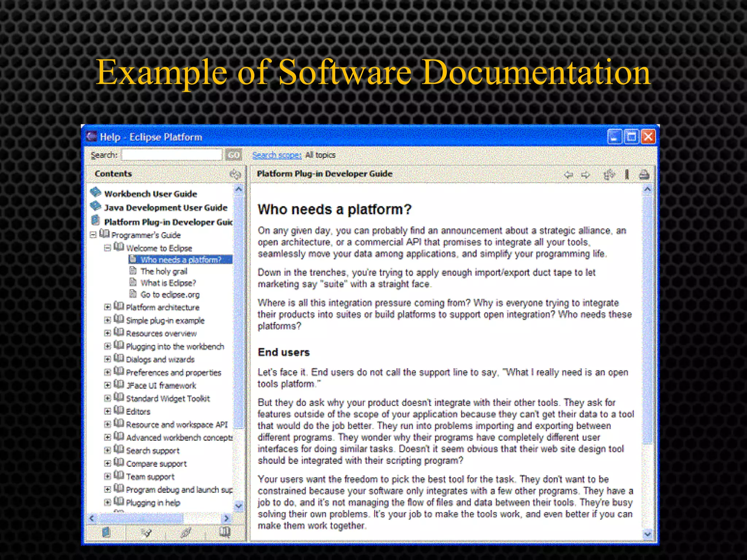Expand Preferences and properties node
Screen dimensions: 747x560
pos(107,372)
